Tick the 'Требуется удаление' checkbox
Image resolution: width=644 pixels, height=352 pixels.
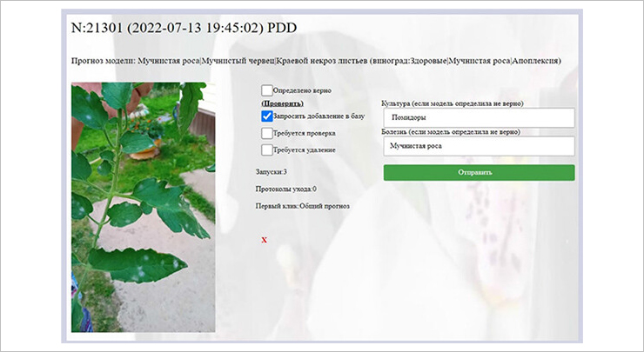(267, 149)
